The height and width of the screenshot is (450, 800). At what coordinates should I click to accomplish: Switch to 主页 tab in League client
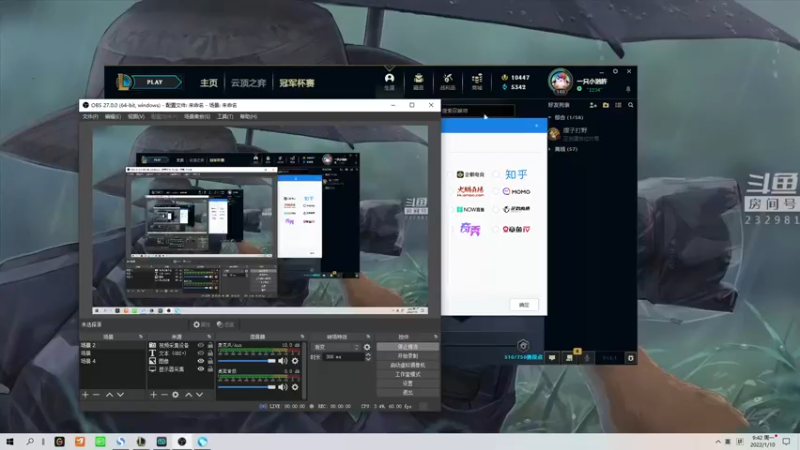209,83
